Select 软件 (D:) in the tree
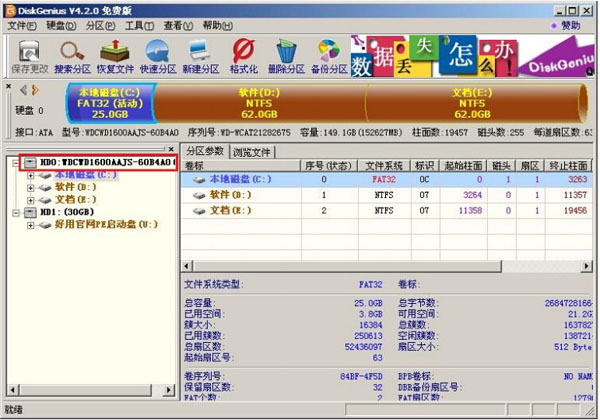 point(75,187)
